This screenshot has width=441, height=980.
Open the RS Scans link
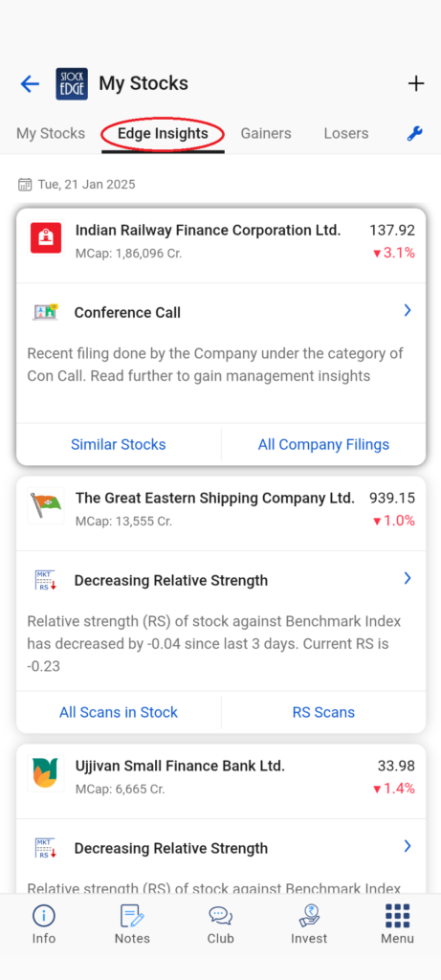click(x=323, y=712)
